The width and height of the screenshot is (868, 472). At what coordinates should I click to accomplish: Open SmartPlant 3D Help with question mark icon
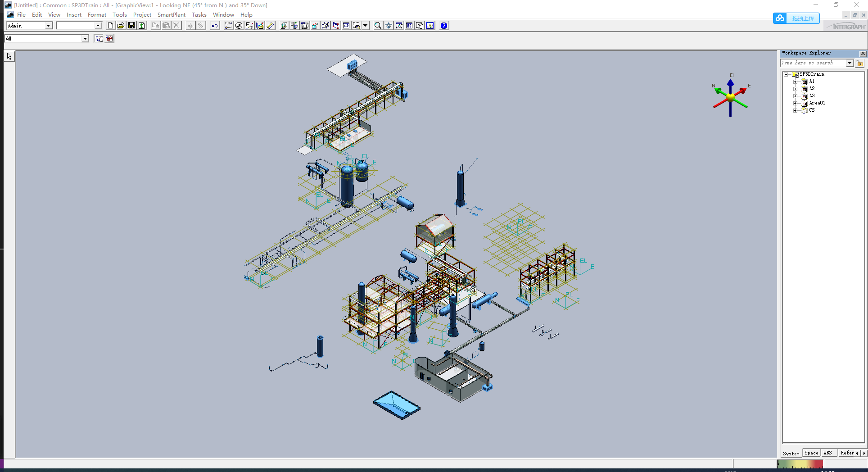[x=443, y=26]
